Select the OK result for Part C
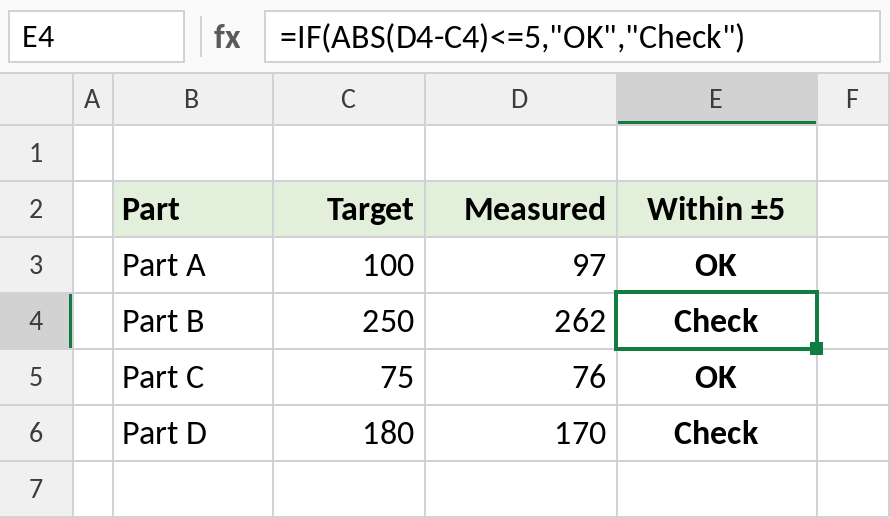This screenshot has width=890, height=518. (717, 377)
